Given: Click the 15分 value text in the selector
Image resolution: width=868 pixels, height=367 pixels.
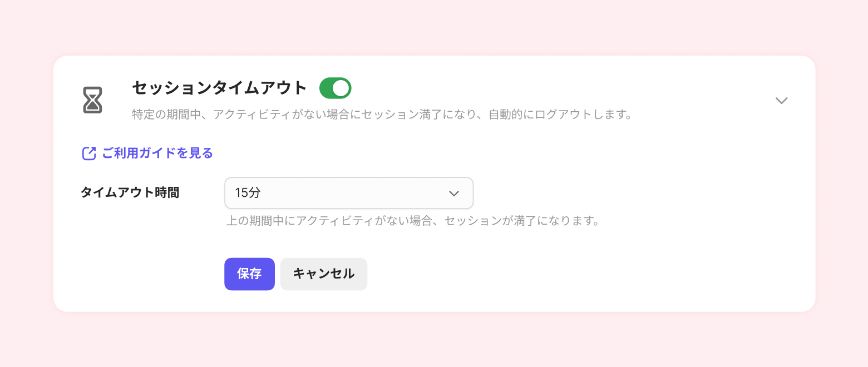Looking at the screenshot, I should pos(248,193).
